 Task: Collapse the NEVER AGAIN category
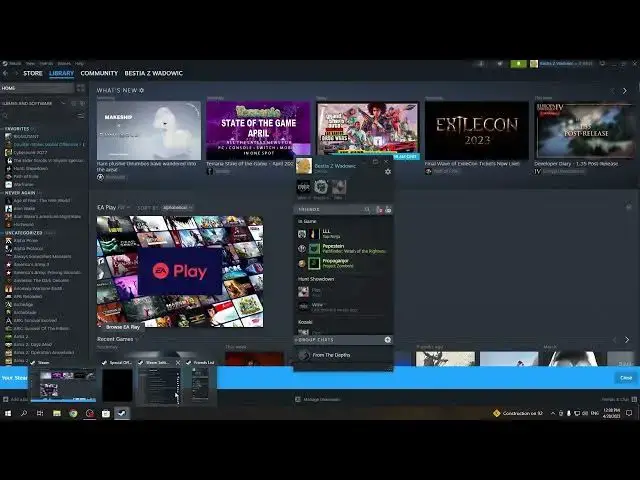coord(19,193)
